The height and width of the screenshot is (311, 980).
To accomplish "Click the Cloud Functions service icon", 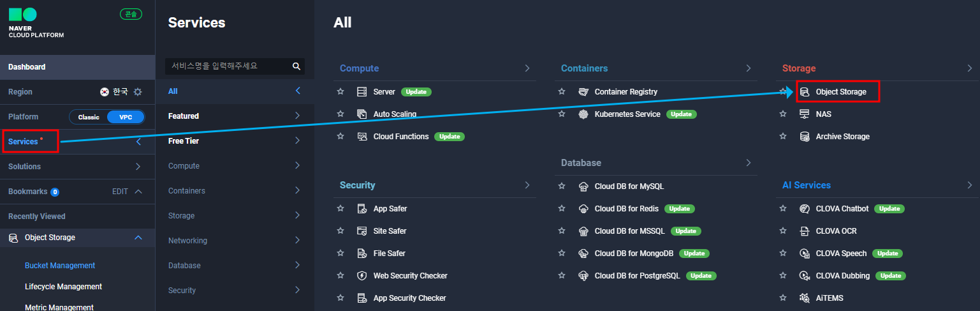I will click(362, 137).
